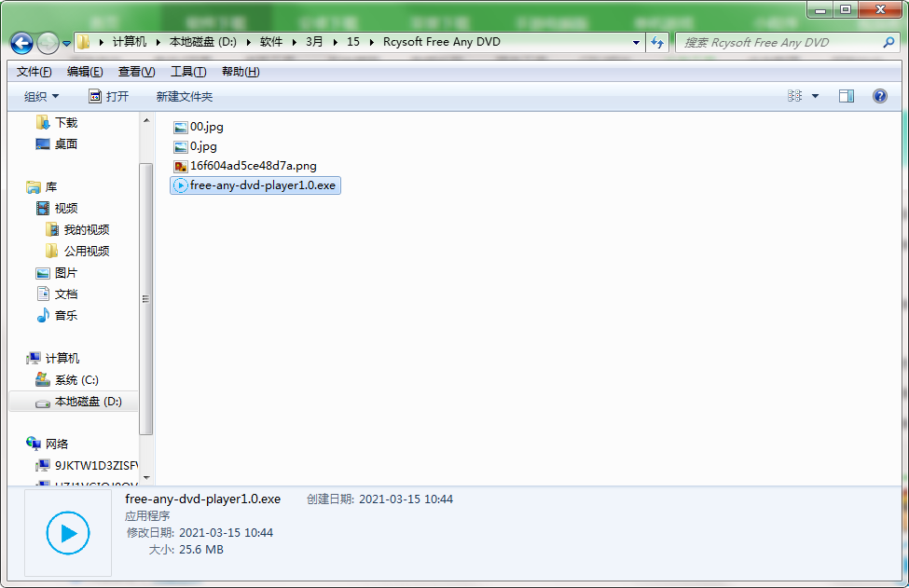This screenshot has width=909, height=588.
Task: Open network computer 9JKTW1D3ZISF
Action: pyautogui.click(x=87, y=465)
